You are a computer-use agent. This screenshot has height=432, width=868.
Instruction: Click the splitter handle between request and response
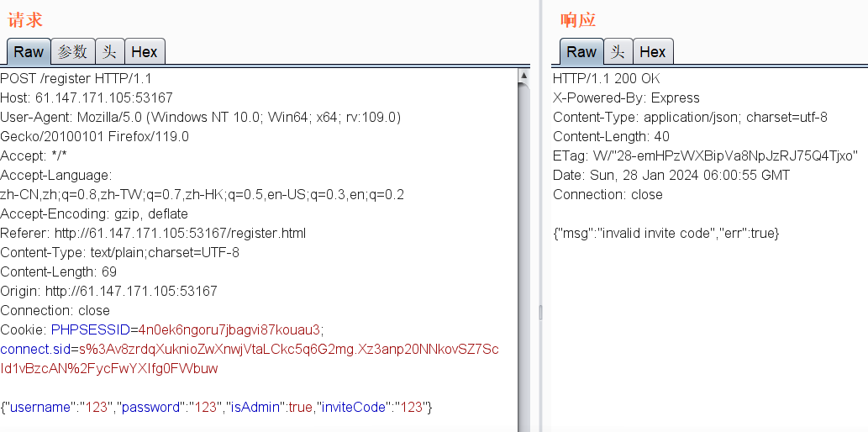coord(540,313)
